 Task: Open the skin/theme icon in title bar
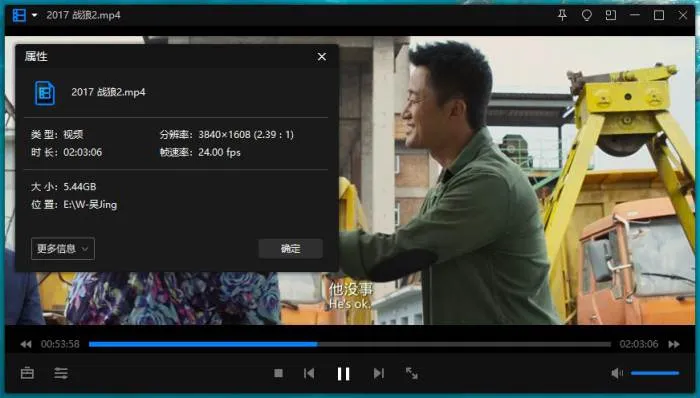(587, 16)
